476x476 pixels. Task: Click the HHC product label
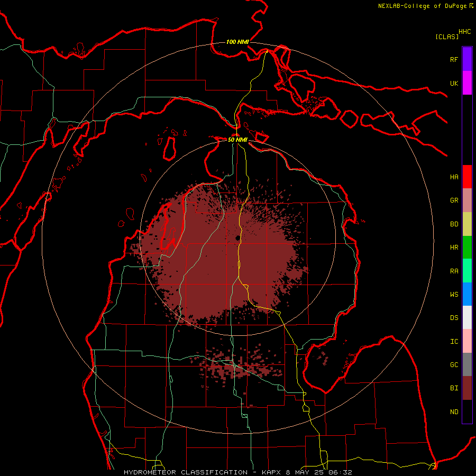[464, 32]
